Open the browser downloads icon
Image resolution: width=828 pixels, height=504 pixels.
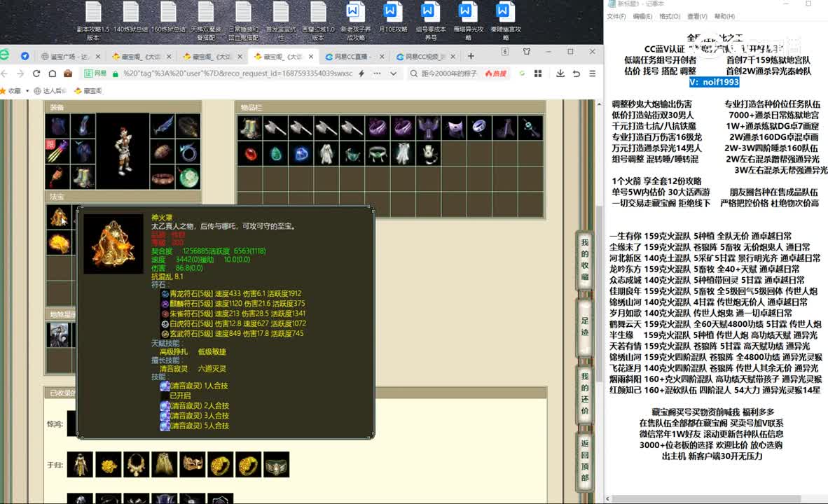point(560,73)
